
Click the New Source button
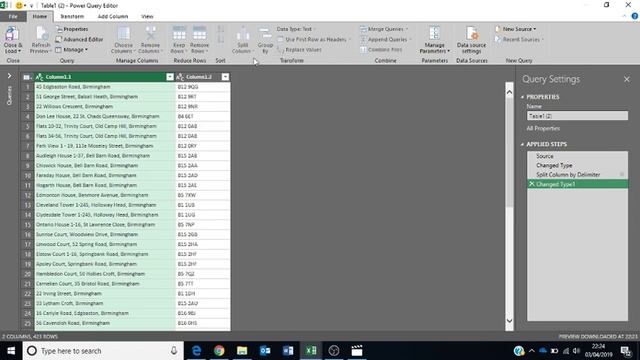[x=515, y=29]
